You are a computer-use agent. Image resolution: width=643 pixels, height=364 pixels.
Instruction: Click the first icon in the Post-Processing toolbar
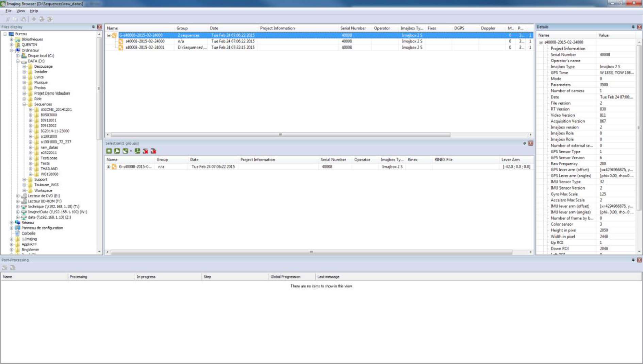(5, 268)
